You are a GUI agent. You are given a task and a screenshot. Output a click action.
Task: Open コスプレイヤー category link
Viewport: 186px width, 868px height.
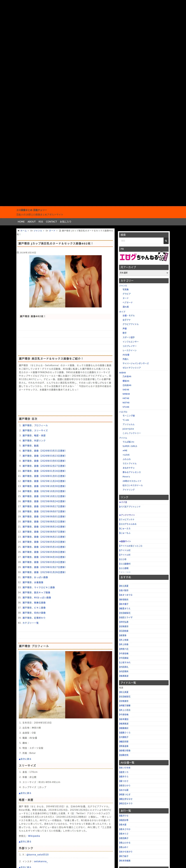(130, 346)
